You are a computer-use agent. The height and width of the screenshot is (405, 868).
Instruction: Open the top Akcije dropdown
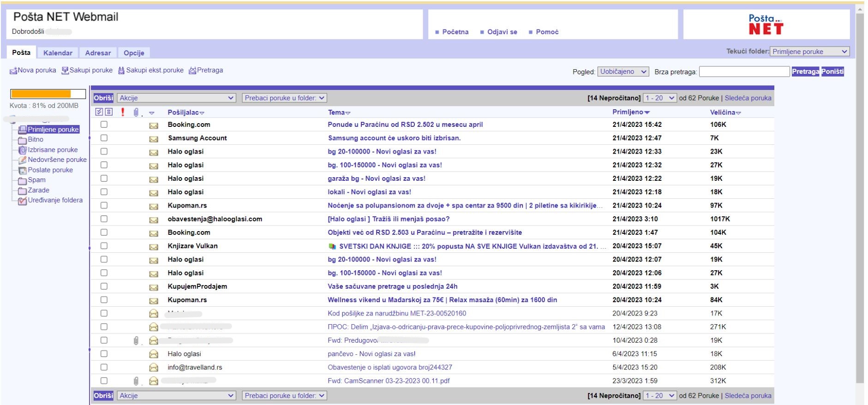tap(177, 98)
